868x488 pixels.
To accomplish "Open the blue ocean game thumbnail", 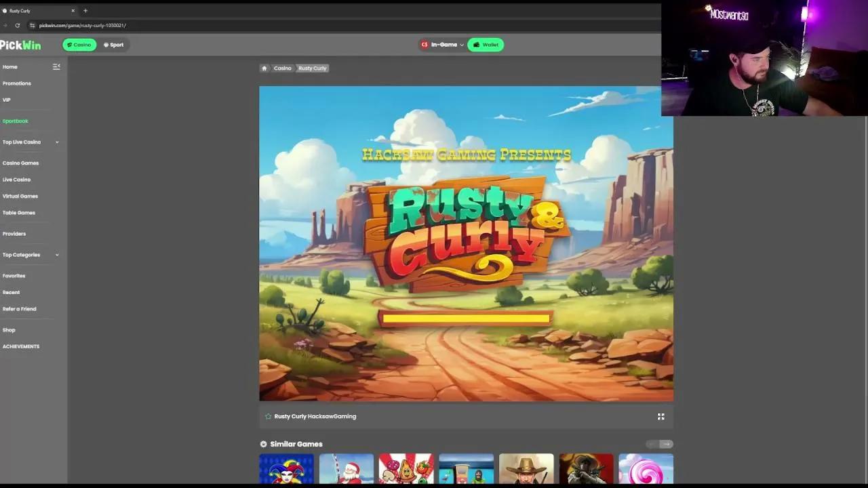I will (x=466, y=469).
